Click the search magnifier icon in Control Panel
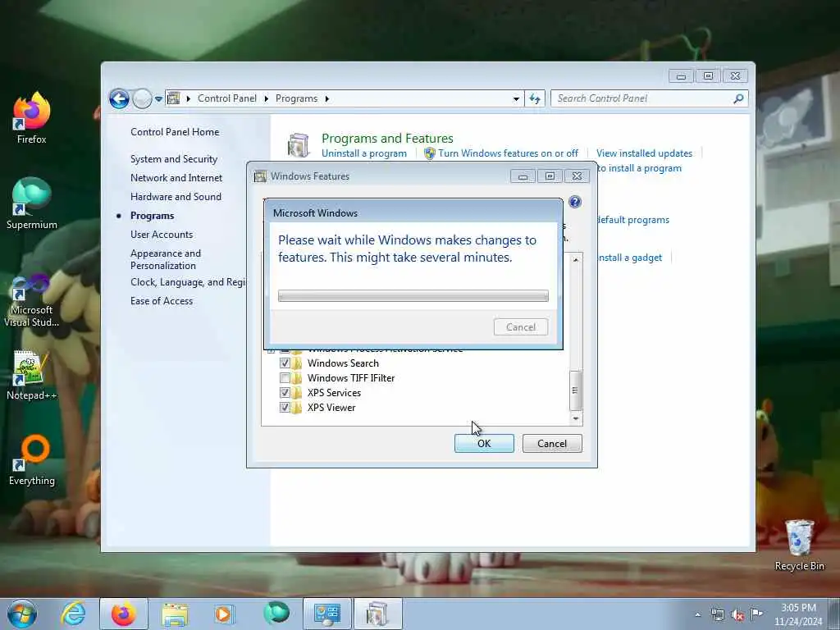Image resolution: width=840 pixels, height=630 pixels. click(739, 98)
